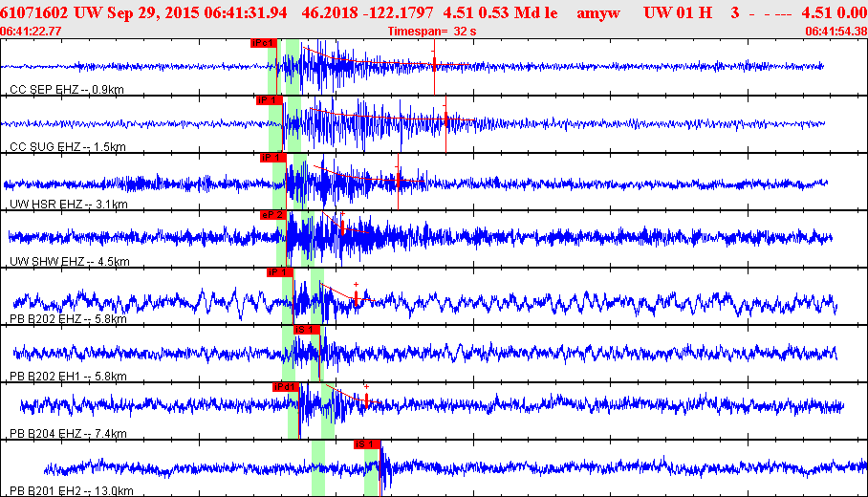Click the UW SHW EHZ station label

click(x=70, y=261)
